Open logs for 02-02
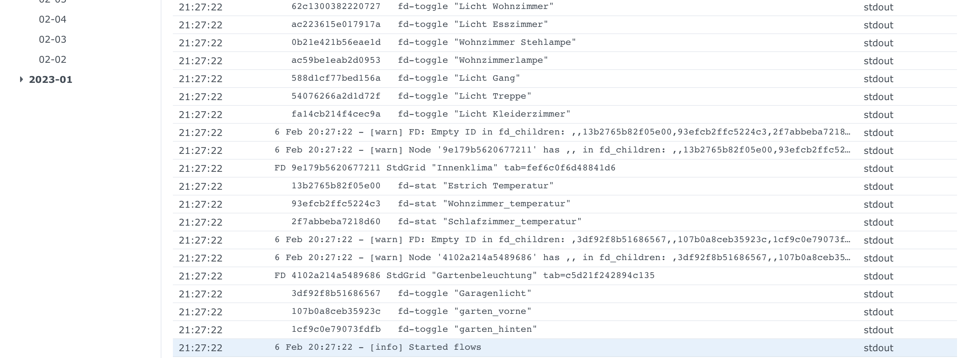 pos(52,59)
